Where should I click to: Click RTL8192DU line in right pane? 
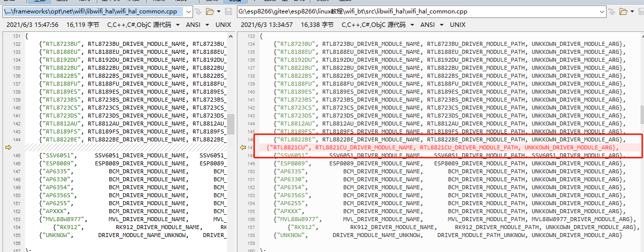click(449, 60)
